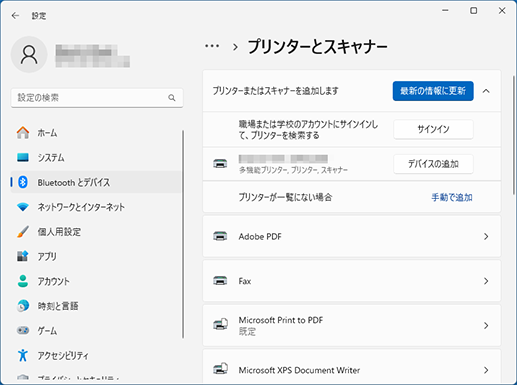Click the search magnifier icon
The height and width of the screenshot is (385, 517).
172,98
